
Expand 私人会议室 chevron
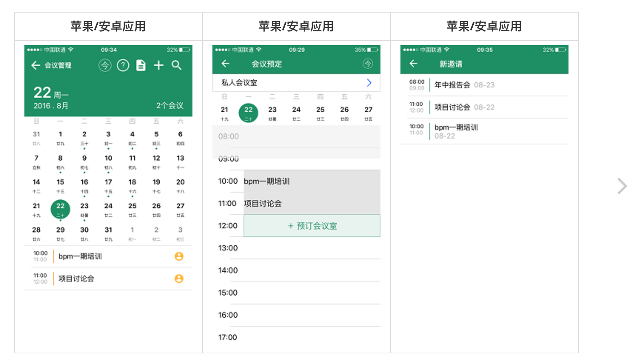point(369,83)
